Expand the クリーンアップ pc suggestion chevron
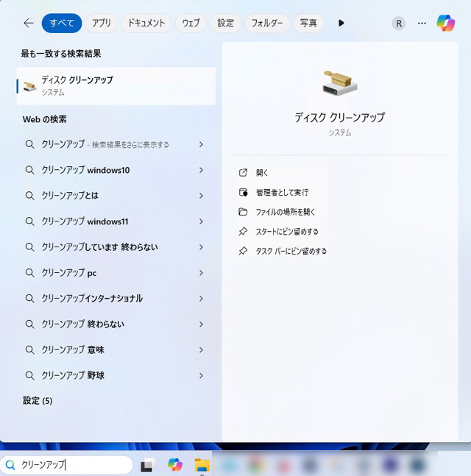Screen dimensions: 471x476 (201, 273)
